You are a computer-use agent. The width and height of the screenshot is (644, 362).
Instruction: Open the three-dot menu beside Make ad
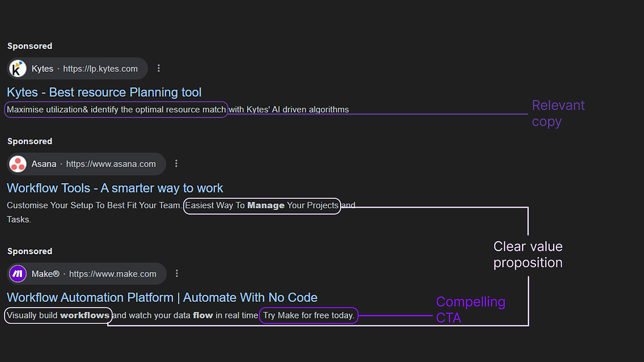[176, 273]
